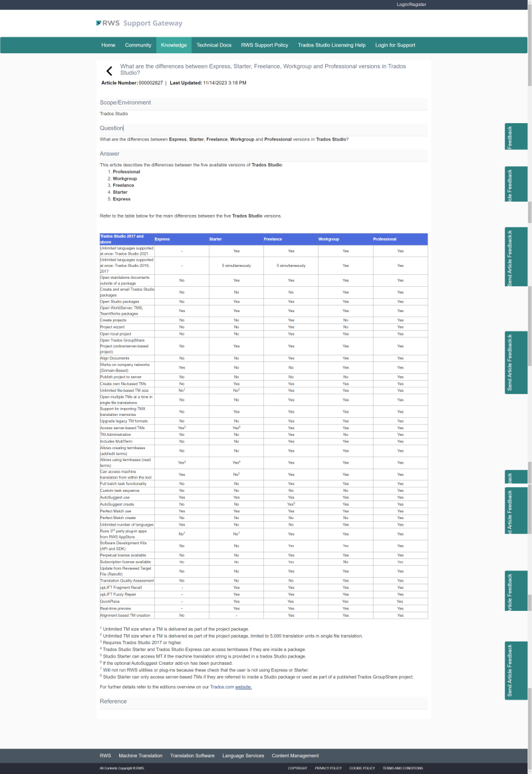Visit the Translation Software footer link

tap(192, 756)
